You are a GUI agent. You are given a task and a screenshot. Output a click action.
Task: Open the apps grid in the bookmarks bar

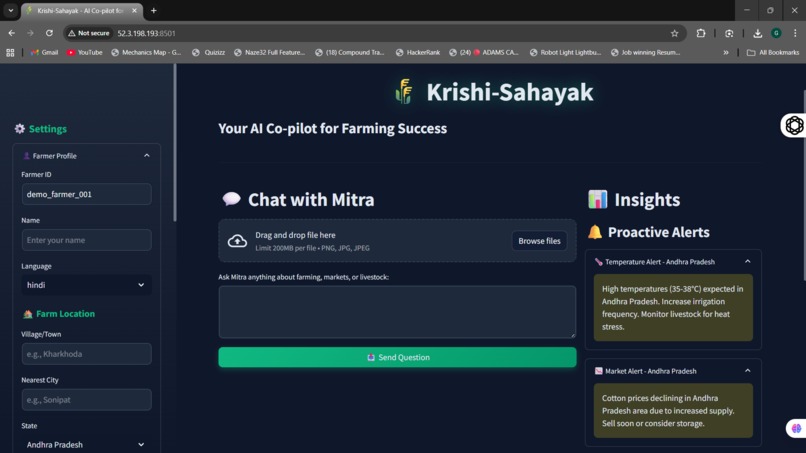point(10,52)
